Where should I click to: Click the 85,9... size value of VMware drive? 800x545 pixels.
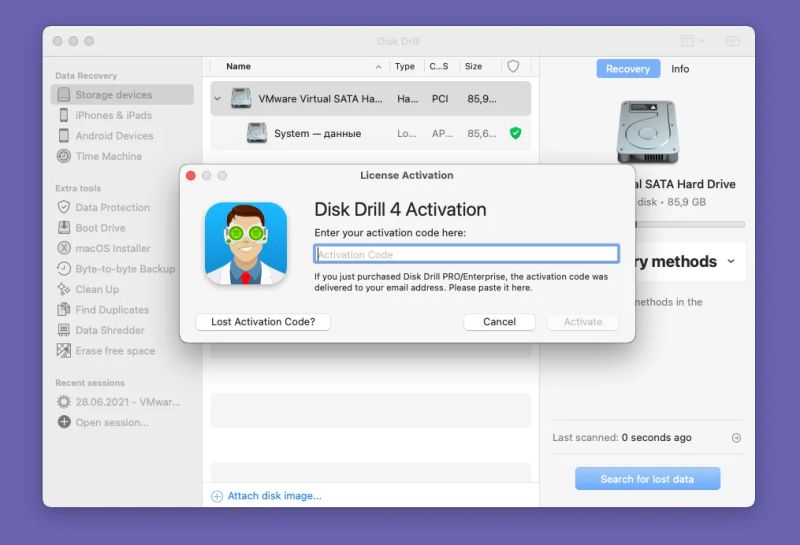[482, 98]
